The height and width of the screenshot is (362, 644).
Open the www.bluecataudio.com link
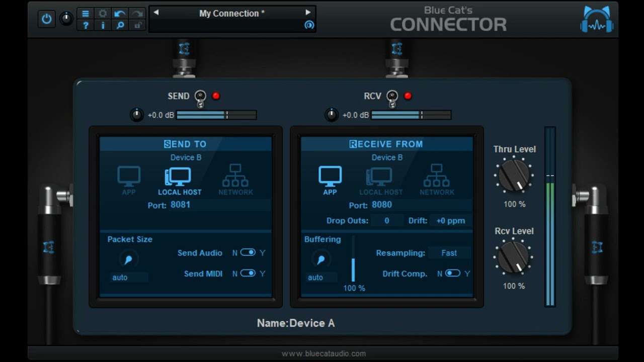click(324, 353)
